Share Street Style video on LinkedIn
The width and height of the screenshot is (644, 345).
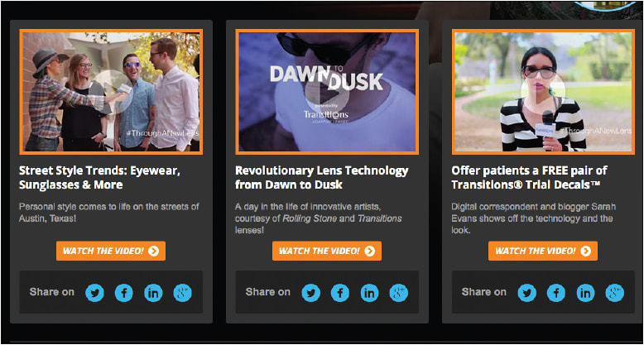click(x=153, y=293)
